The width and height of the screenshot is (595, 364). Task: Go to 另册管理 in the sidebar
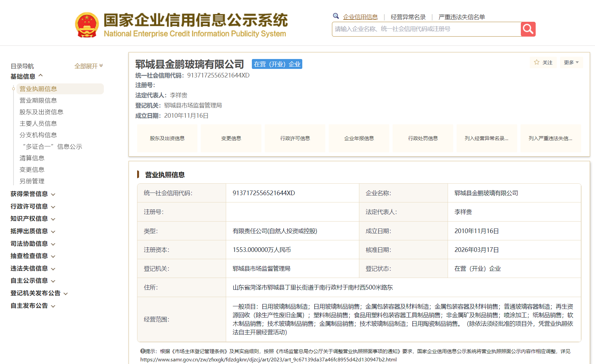click(32, 181)
